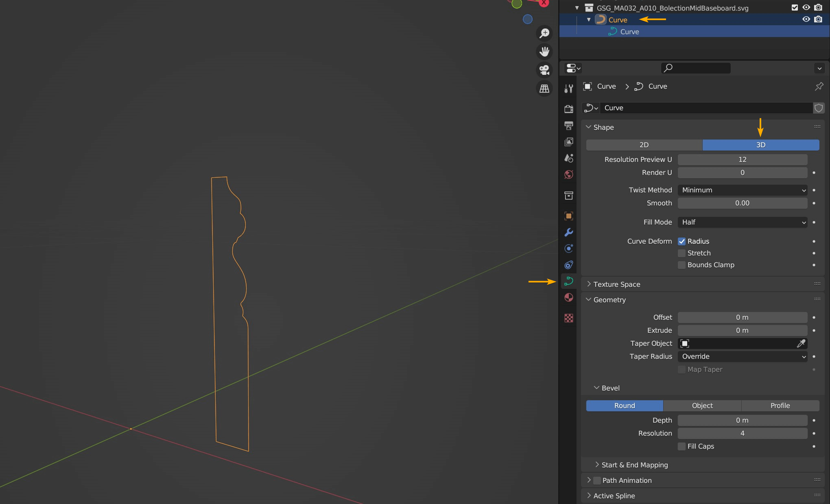The width and height of the screenshot is (830, 504).
Task: Hide Curve object with eye icon
Action: tap(806, 19)
